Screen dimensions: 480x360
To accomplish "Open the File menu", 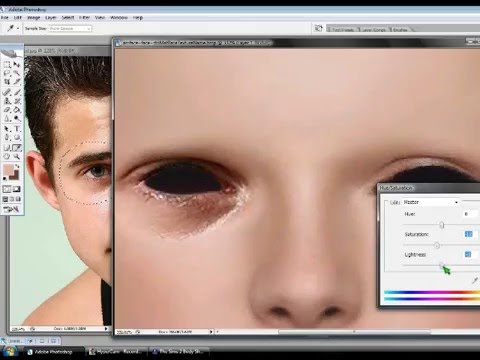I will [x=5, y=18].
